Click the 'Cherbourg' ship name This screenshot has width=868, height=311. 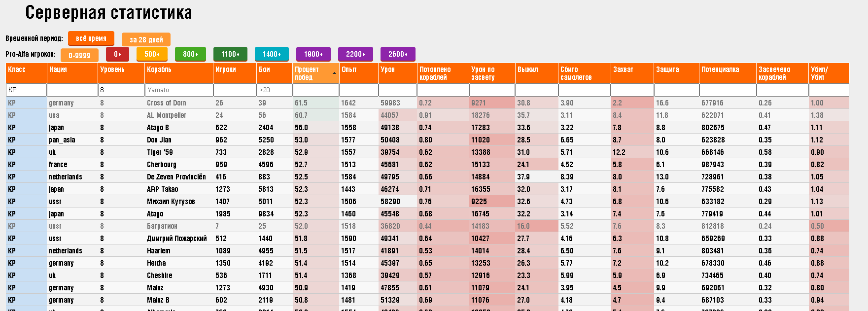tap(162, 165)
